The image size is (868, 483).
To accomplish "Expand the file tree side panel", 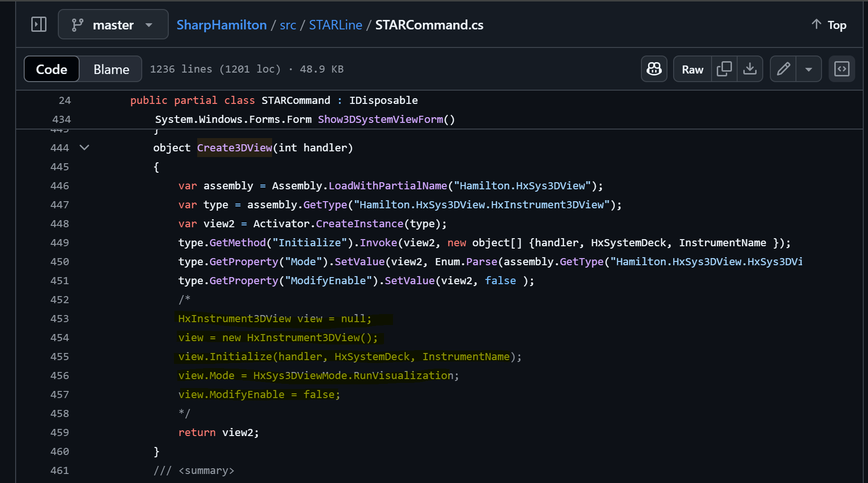I will coord(39,24).
